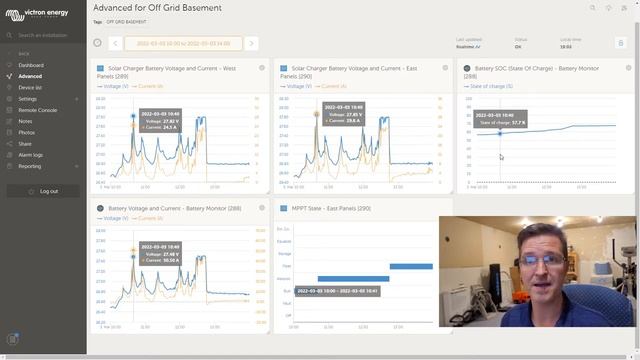This screenshot has height=360, width=640.
Task: Click the Float bar in MPPT State chart
Action: coord(411,267)
